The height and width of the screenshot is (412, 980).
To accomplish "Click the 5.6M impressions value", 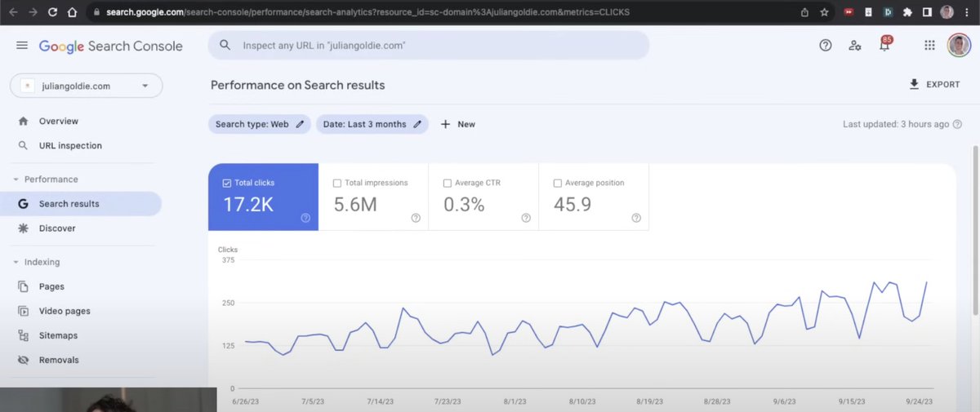I will tap(355, 205).
